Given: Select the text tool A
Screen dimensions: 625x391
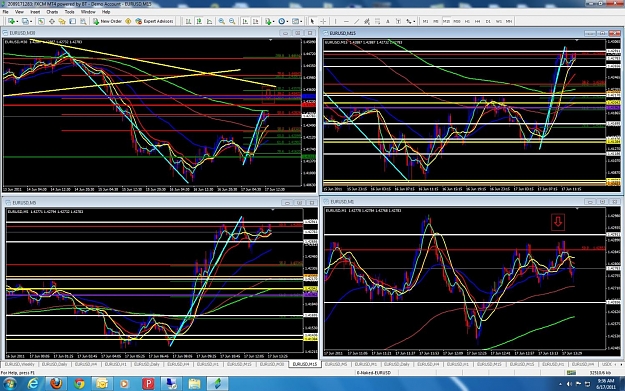Looking at the screenshot, I should [387, 21].
